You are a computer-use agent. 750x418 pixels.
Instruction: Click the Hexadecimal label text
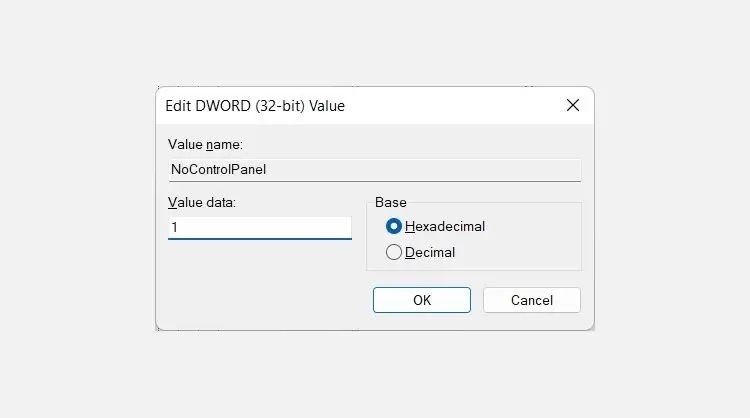445,226
